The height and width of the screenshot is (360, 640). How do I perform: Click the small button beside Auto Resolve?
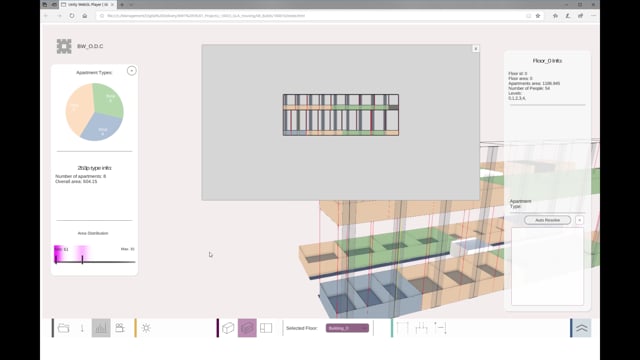(579, 220)
